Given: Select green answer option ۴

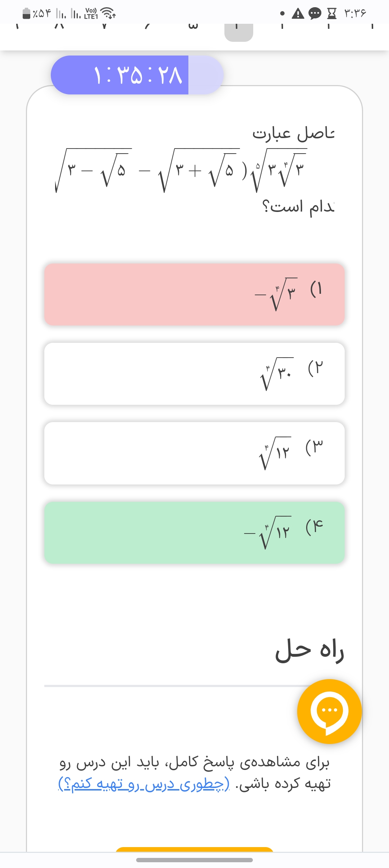Looking at the screenshot, I should [x=194, y=532].
